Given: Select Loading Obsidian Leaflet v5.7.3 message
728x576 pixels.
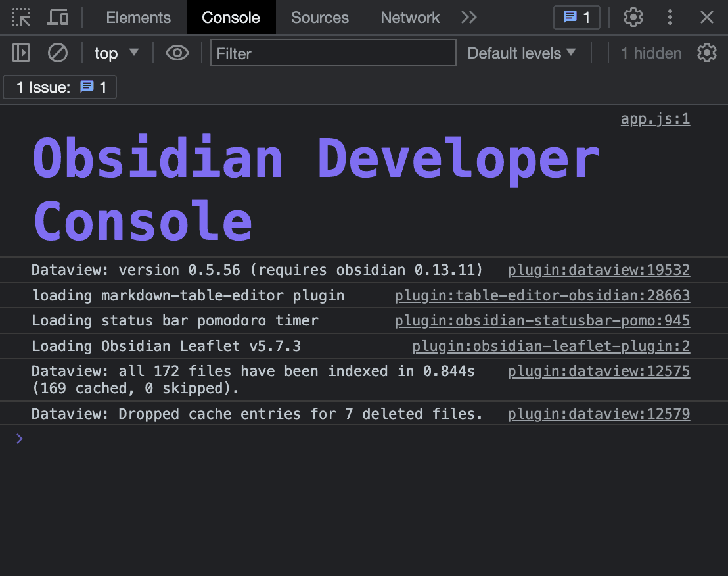Looking at the screenshot, I should click(166, 346).
